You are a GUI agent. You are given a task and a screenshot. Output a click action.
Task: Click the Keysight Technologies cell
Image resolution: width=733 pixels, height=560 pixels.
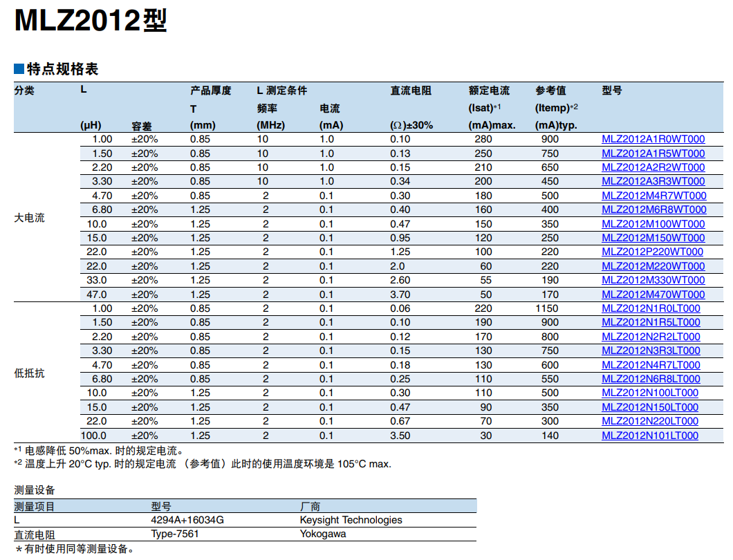point(351,521)
